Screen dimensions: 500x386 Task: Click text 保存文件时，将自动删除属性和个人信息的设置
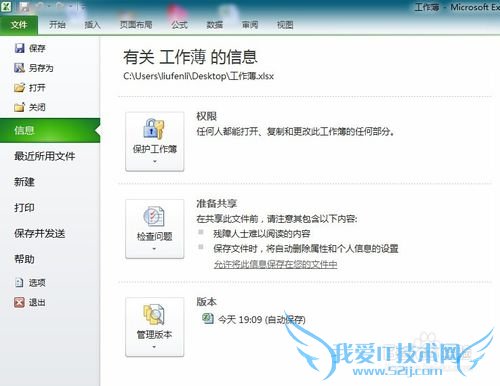pos(306,249)
